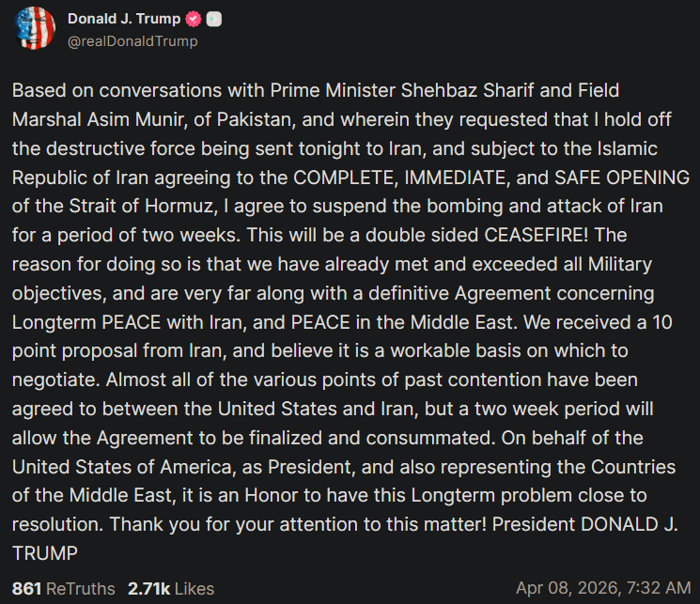This screenshot has width=700, height=604.
Task: View the 2.71k Likes list
Action: 172,589
